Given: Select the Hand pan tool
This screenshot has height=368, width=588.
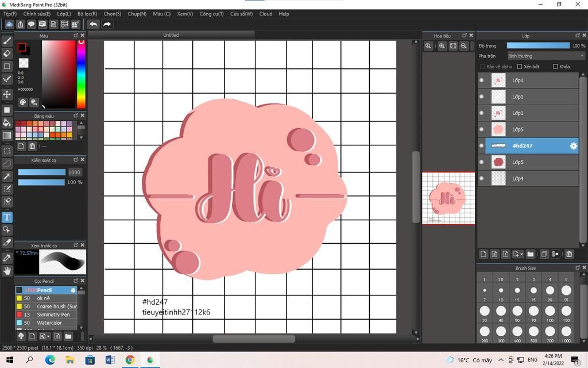Looking at the screenshot, I should [x=7, y=271].
